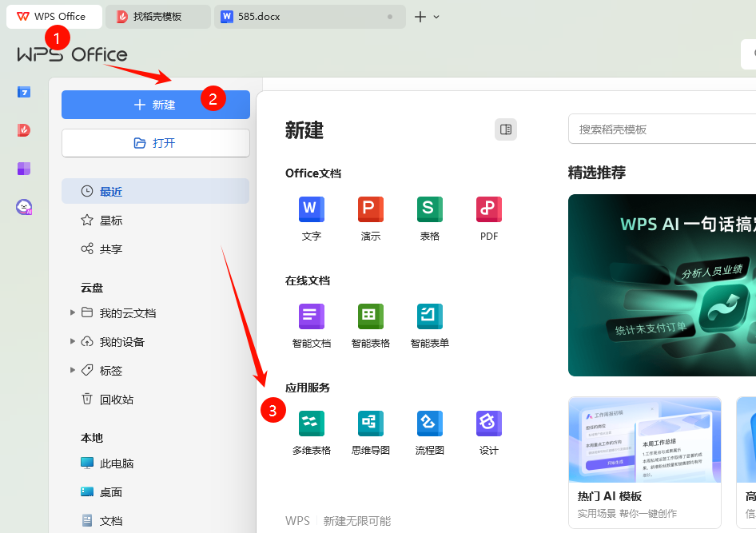756x533 pixels.
Task: Expand 我的设备 tree arrow
Action: click(x=72, y=342)
